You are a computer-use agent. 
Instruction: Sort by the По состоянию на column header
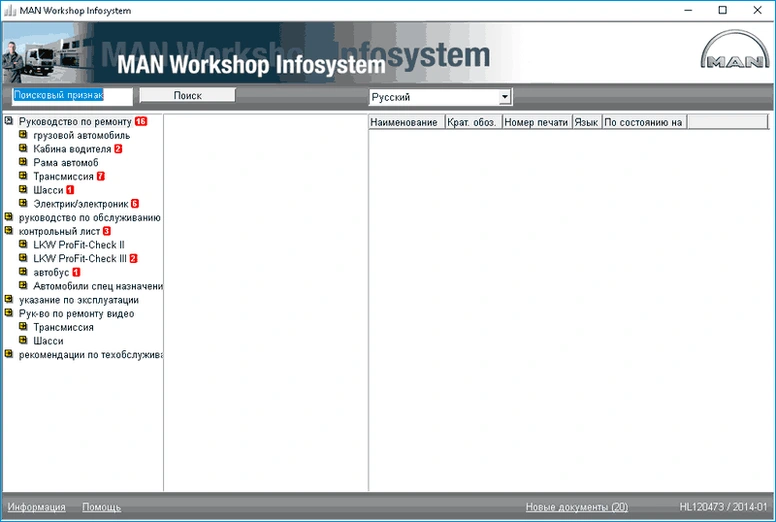tap(644, 122)
